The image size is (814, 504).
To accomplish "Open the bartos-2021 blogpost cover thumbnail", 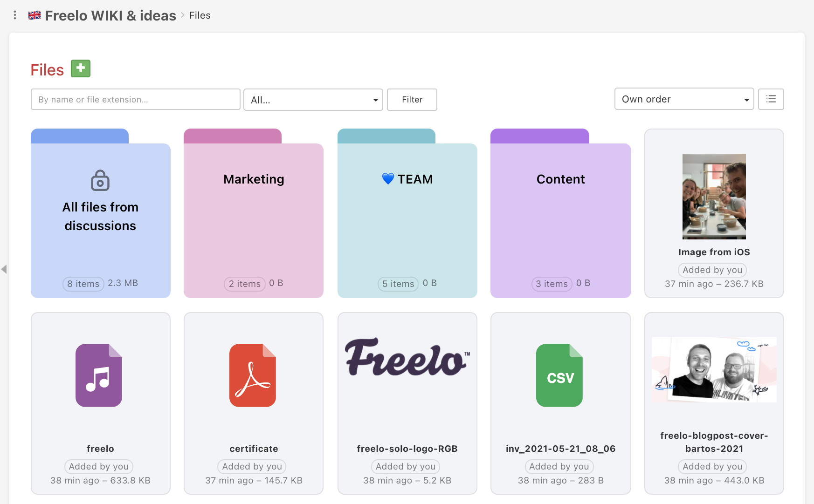I will point(714,369).
